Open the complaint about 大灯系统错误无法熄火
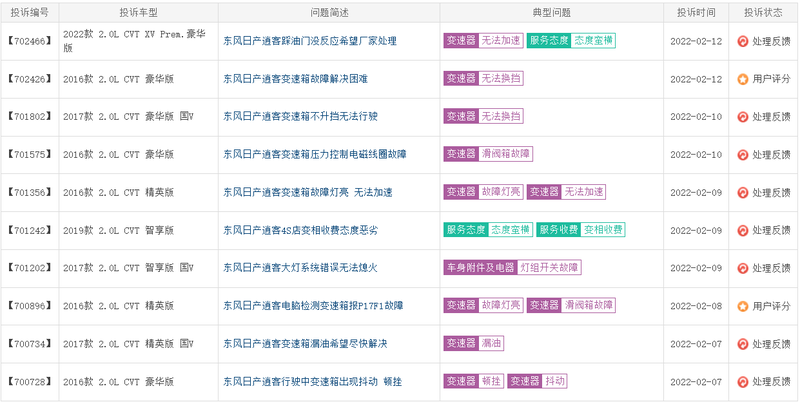 point(300,268)
